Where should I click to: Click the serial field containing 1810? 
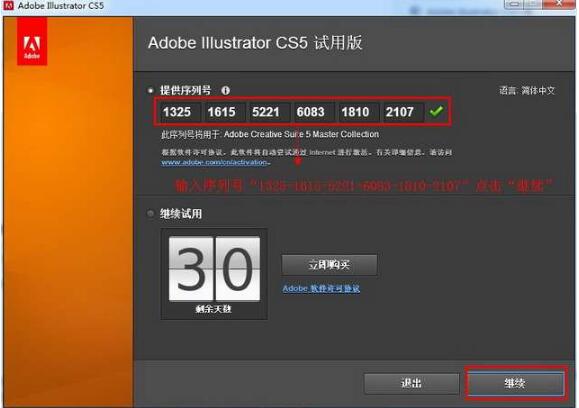(358, 112)
